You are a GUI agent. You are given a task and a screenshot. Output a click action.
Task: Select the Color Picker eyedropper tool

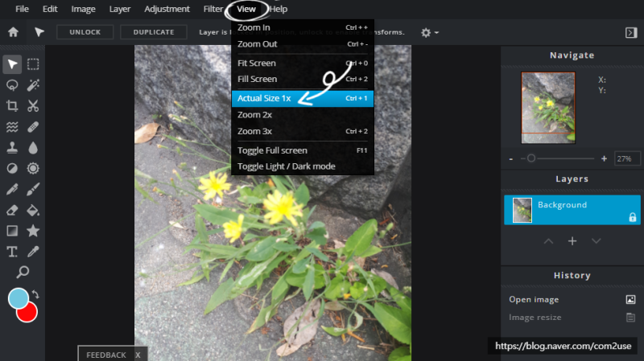(33, 252)
